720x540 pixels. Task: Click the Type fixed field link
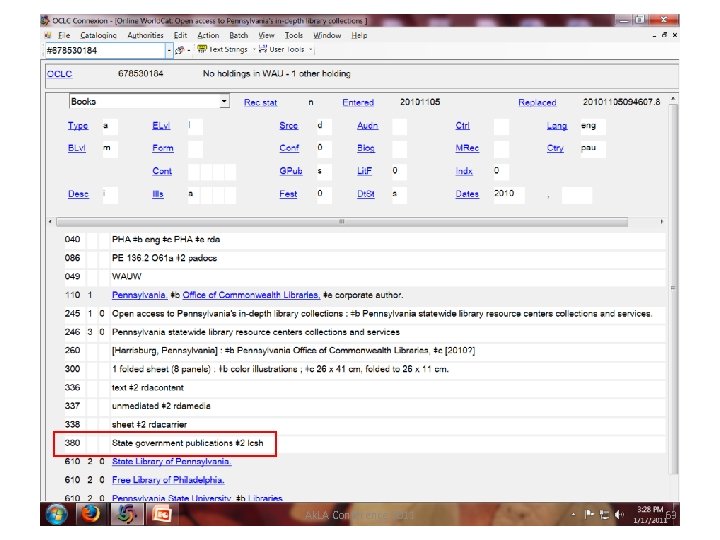78,125
